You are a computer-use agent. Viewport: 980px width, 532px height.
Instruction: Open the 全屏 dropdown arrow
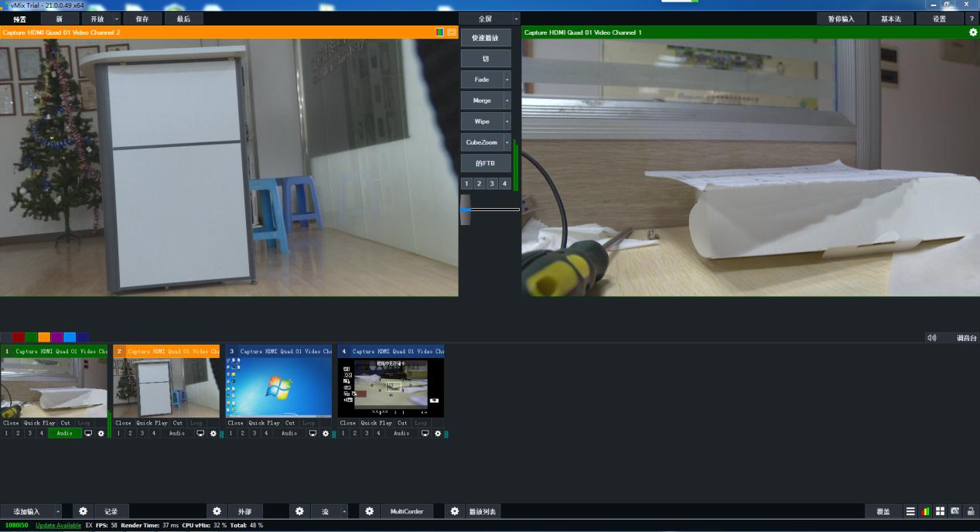(514, 19)
